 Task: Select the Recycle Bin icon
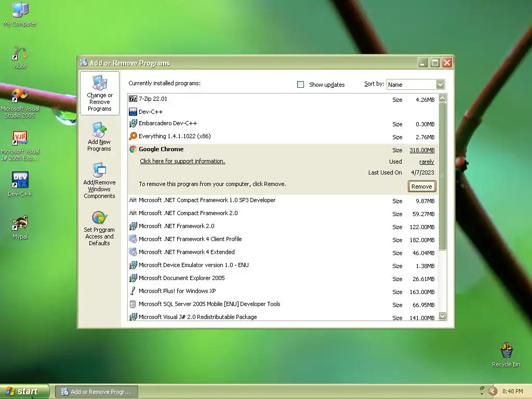(506, 354)
